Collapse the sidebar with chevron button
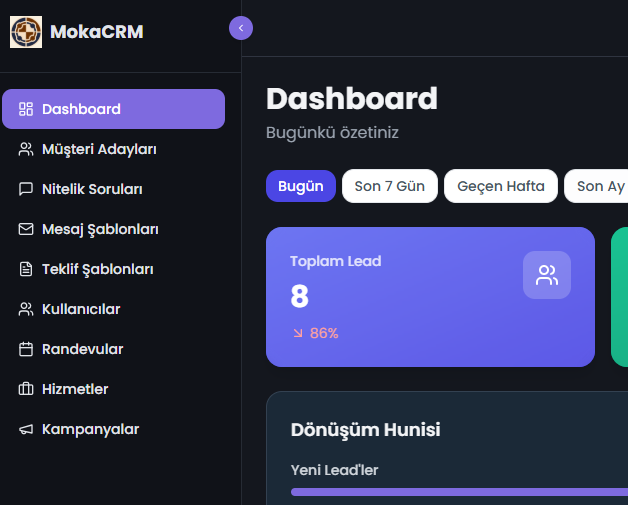This screenshot has height=505, width=628. tap(241, 28)
